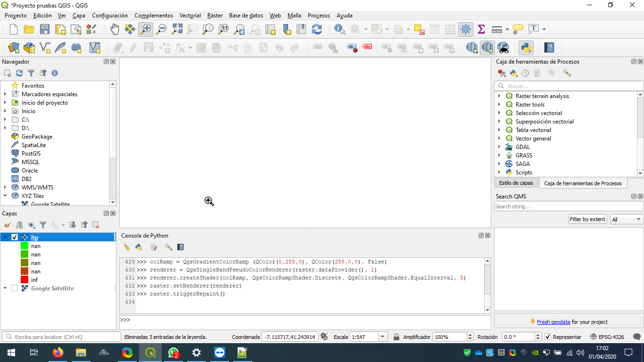
Task: Click New Shapefile Layer icon
Action: [x=45, y=48]
